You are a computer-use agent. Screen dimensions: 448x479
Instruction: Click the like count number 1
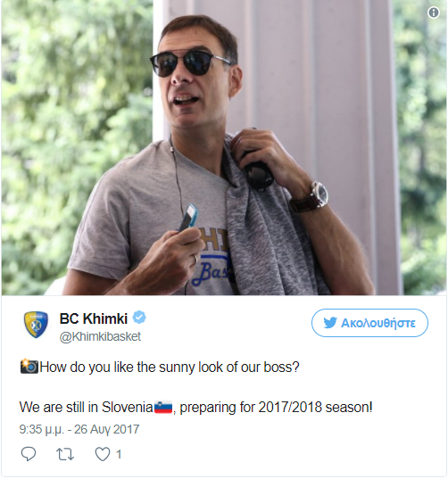click(119, 454)
